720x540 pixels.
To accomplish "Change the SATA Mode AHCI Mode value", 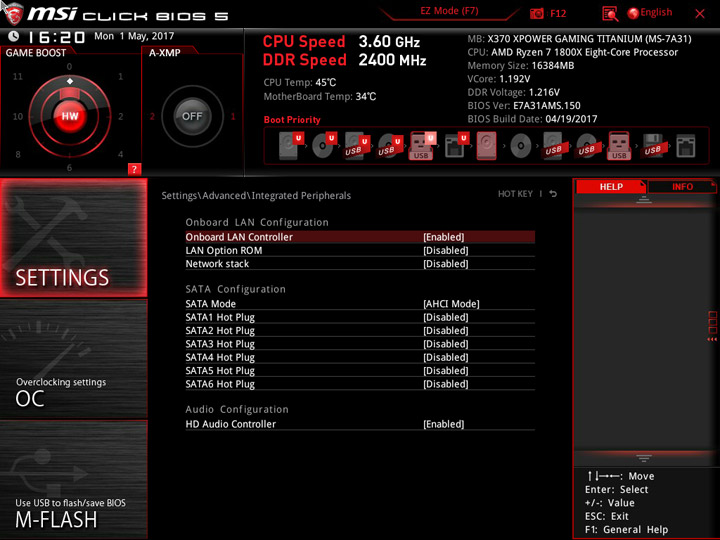I will (x=451, y=304).
